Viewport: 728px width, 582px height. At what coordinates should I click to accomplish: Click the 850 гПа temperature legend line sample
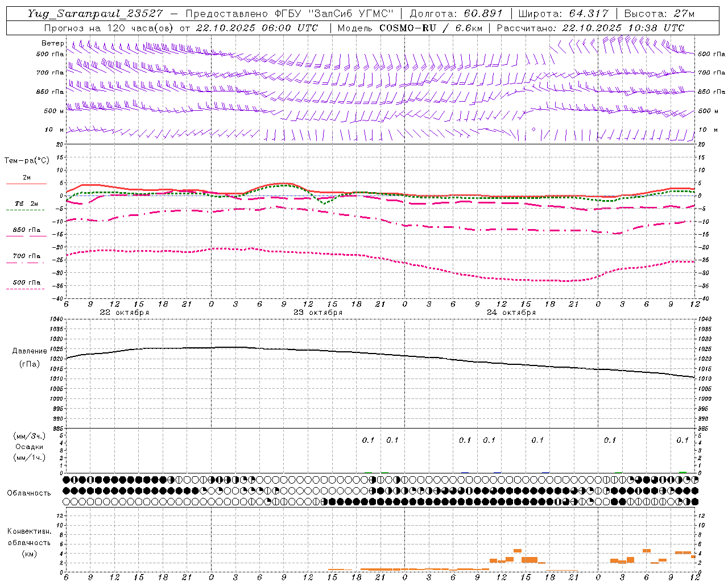tap(26, 236)
